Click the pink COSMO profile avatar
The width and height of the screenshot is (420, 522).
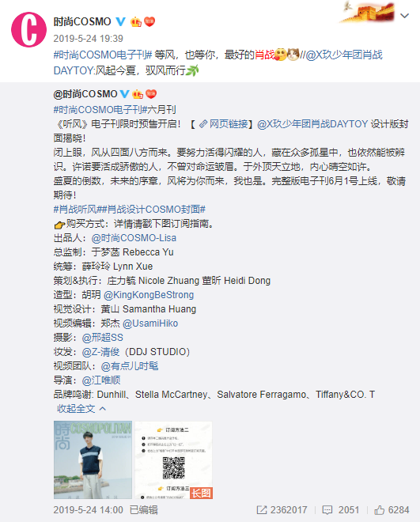[29, 29]
